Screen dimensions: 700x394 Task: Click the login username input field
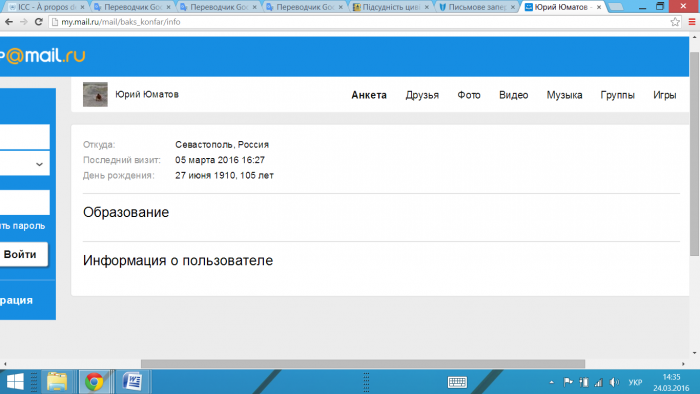coord(25,137)
